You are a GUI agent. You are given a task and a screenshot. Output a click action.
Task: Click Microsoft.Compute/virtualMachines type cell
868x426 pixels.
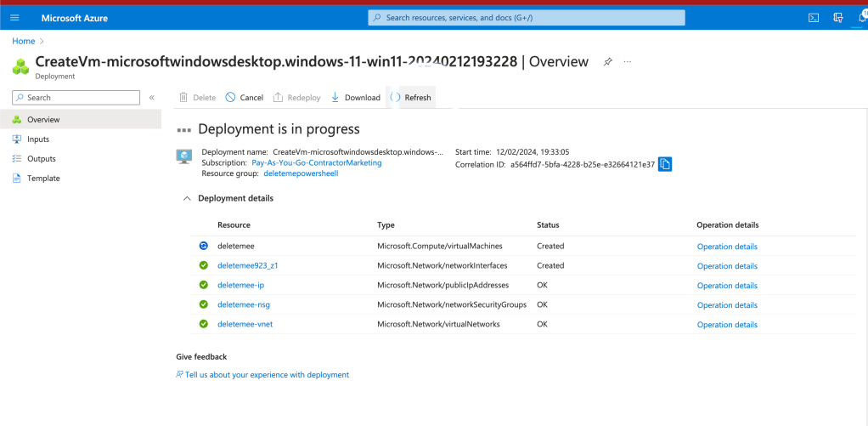click(440, 246)
